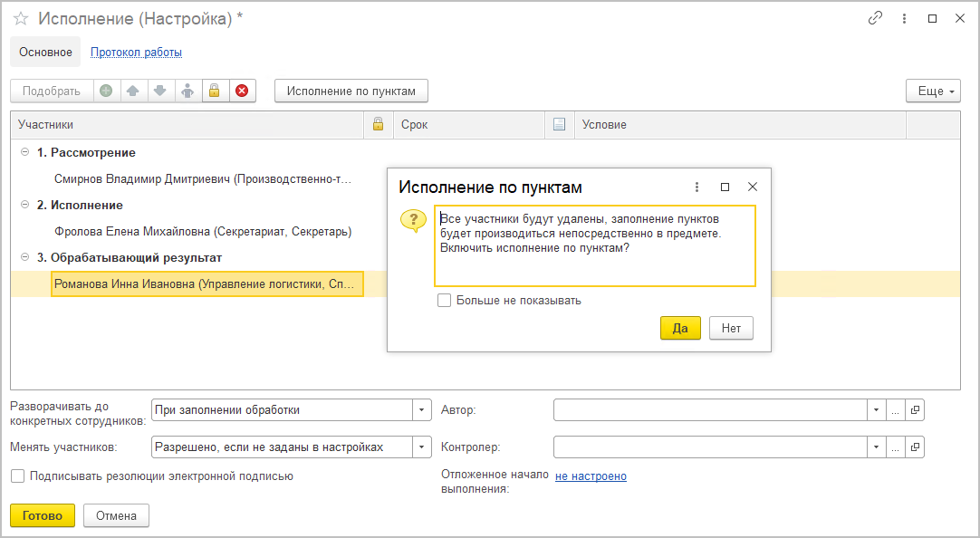Viewport: 980px width, 538px height.
Task: Click the move up arrow icon
Action: click(133, 91)
